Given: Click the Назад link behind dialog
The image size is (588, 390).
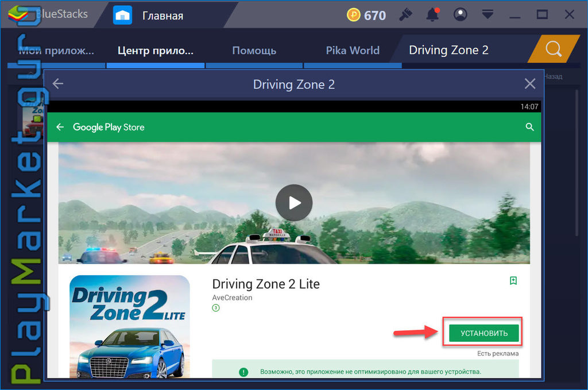Looking at the screenshot, I should 553,76.
